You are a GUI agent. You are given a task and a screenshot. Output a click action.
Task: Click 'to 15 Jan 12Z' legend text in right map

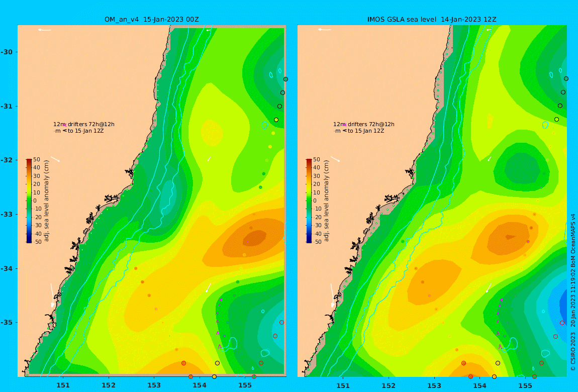coord(366,131)
